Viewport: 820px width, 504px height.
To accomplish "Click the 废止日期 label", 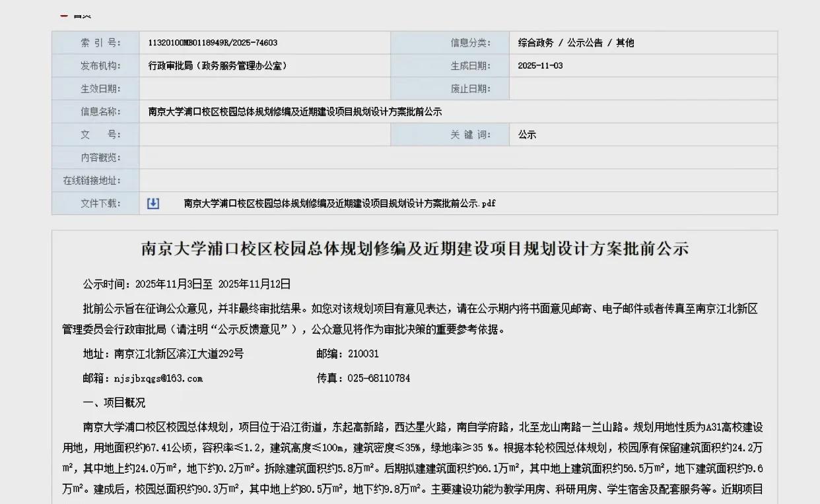I will (x=471, y=89).
